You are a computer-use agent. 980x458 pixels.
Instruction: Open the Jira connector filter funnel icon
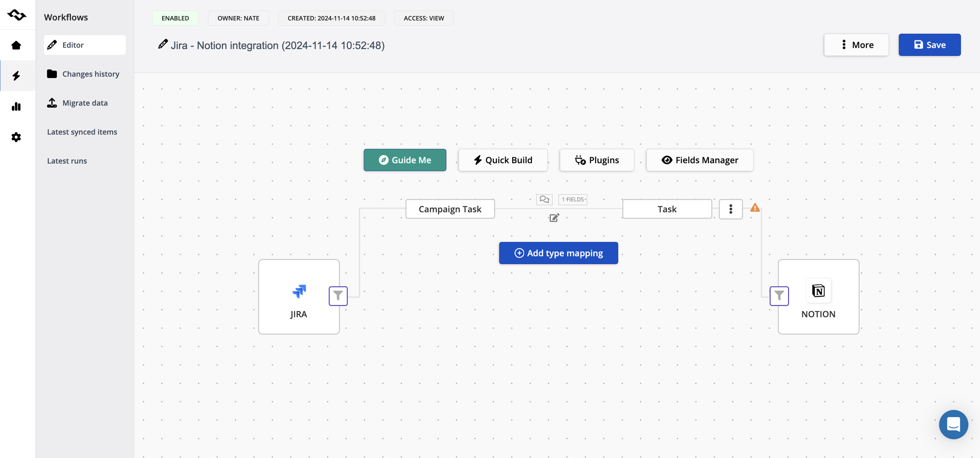tap(338, 296)
